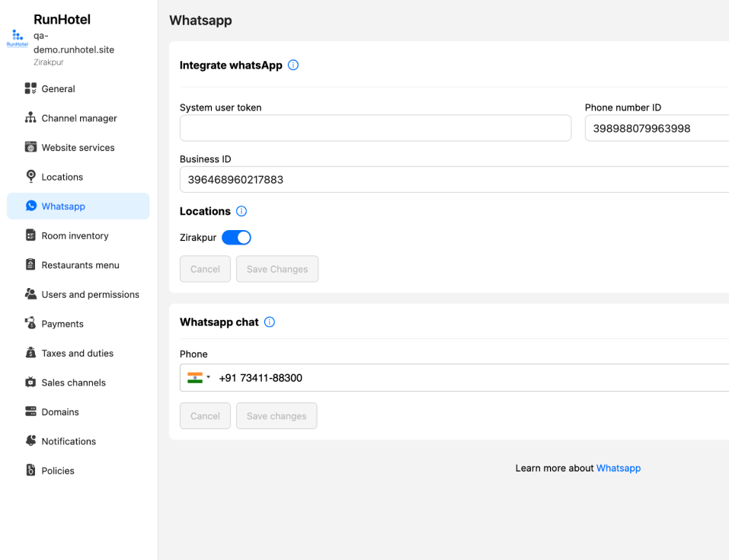729x560 pixels.
Task: Go to Sales channels page
Action: point(78,382)
